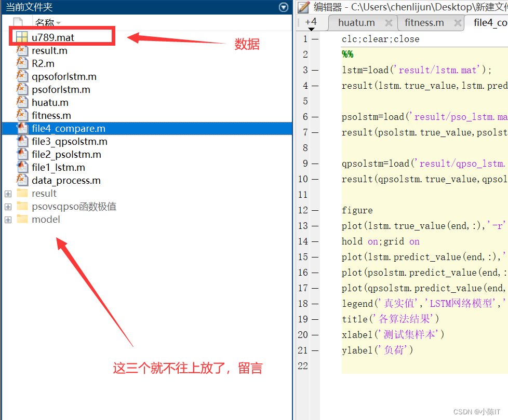
Task: Place cursor on the figure code line
Action: coord(357,210)
